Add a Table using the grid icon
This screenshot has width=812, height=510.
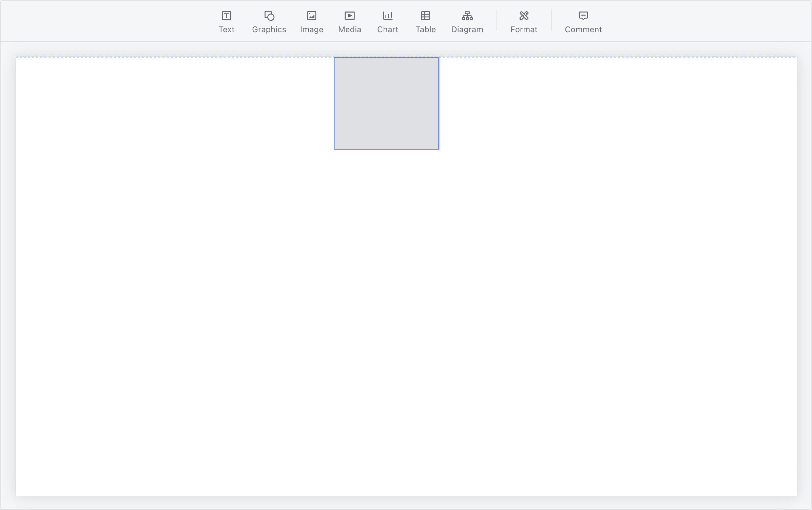(x=425, y=16)
